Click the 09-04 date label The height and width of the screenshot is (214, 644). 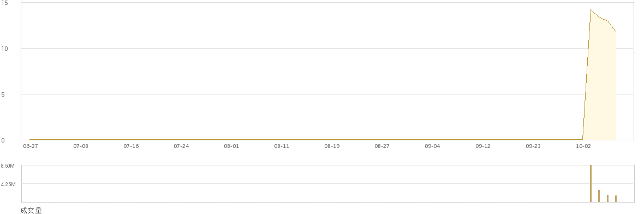pyautogui.click(x=432, y=146)
